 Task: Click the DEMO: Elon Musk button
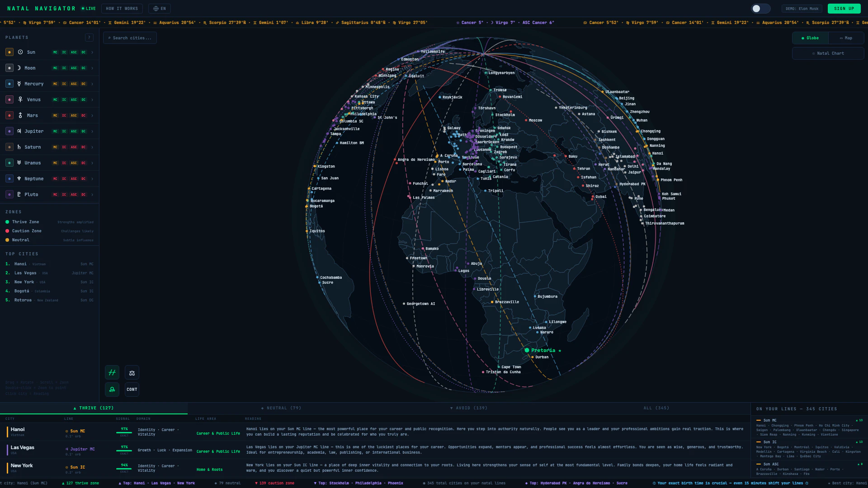pos(802,9)
